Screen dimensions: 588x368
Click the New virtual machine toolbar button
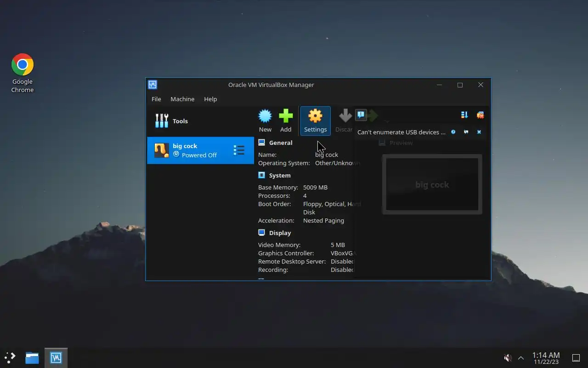[x=265, y=121]
